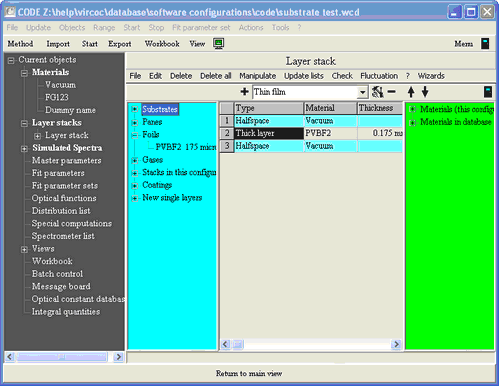This screenshot has width=499, height=386.
Task: Click the Check menu item
Action: (342, 76)
